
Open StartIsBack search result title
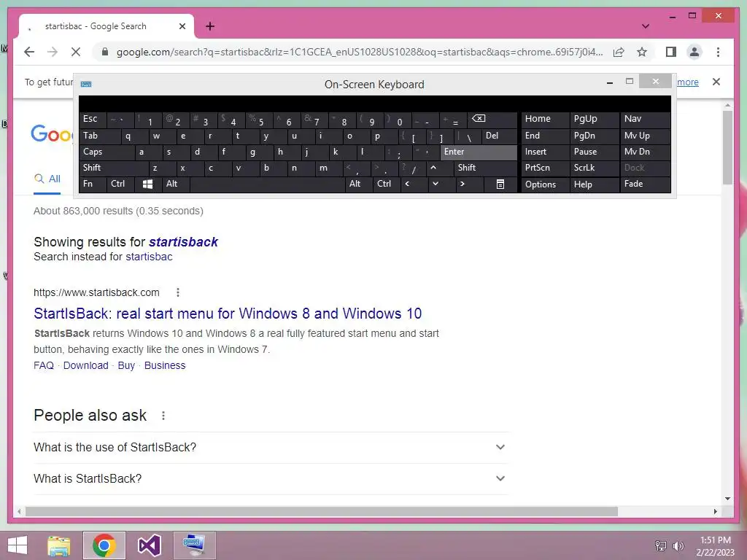click(228, 314)
